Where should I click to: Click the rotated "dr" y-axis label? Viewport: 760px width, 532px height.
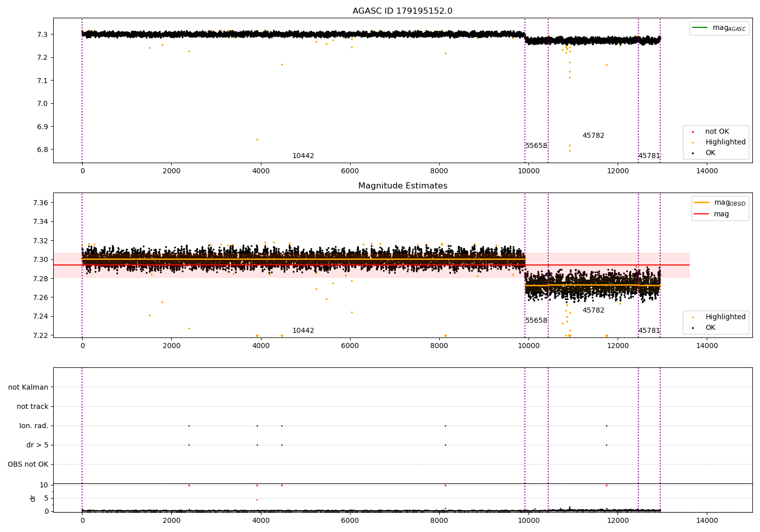[33, 499]
